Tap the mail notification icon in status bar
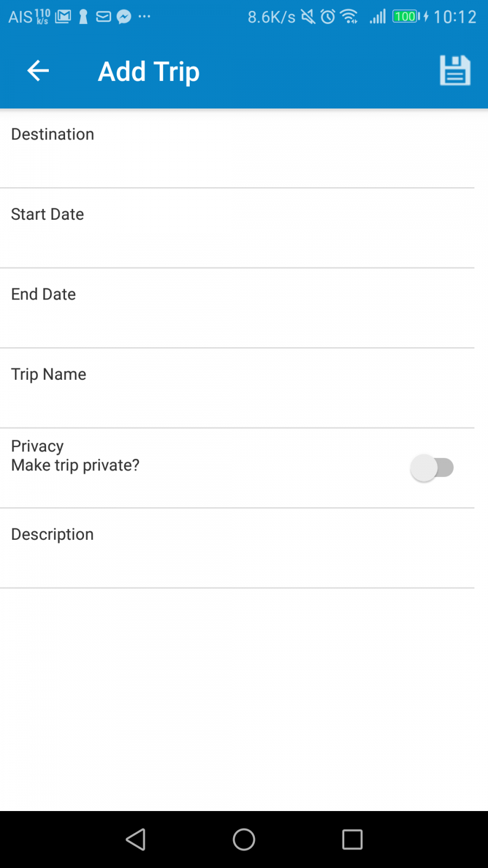Viewport: 488px width, 868px height. [x=104, y=17]
